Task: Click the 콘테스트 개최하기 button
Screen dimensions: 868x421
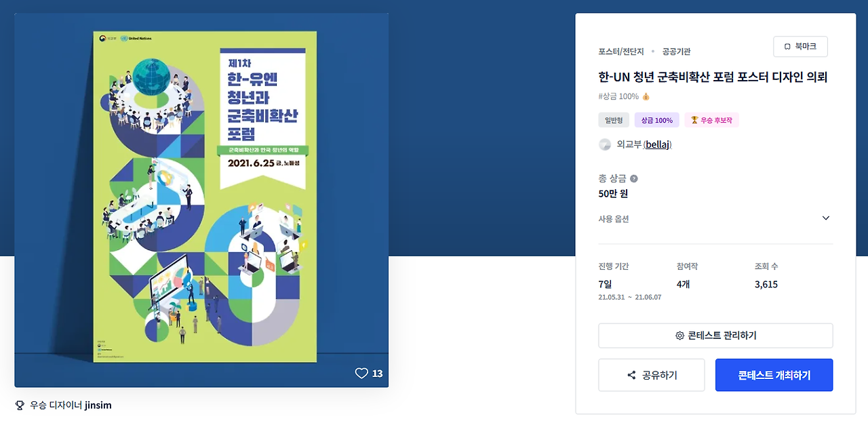Action: tap(774, 375)
